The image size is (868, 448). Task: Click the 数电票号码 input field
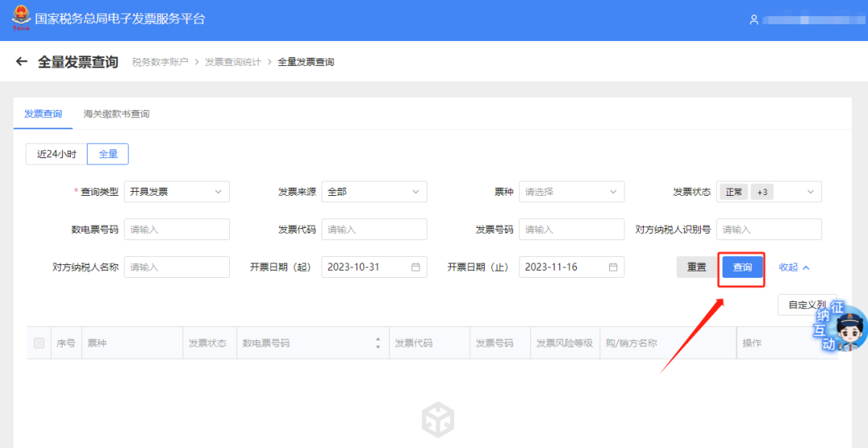tap(176, 230)
